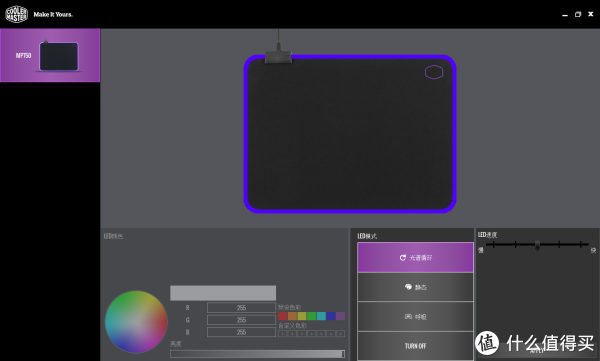Screen dimensions: 600x361
Task: Click the LED speed slider handle
Action: click(537, 245)
